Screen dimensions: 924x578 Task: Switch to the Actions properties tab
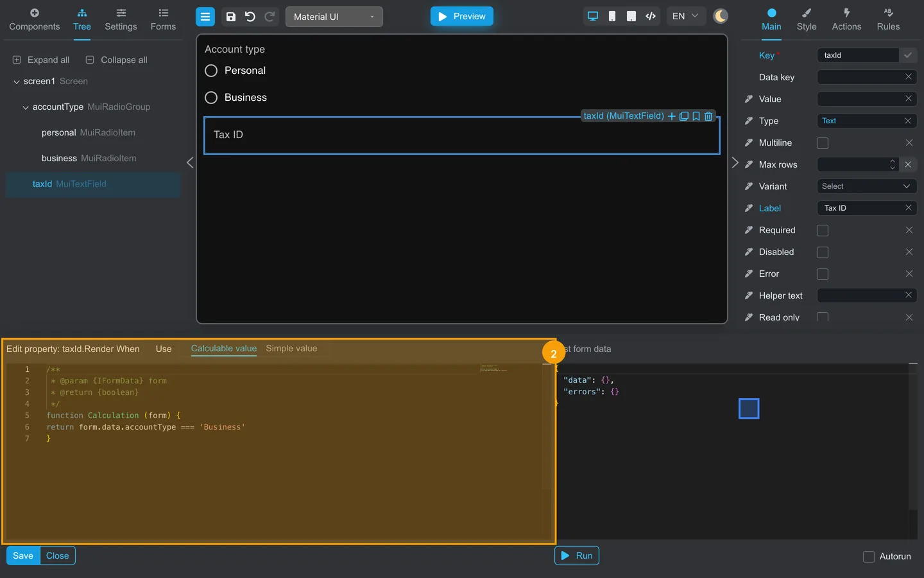846,20
